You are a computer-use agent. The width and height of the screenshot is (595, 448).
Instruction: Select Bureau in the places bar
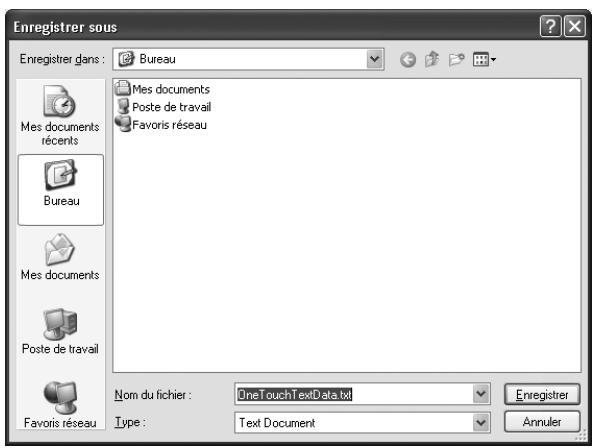[x=61, y=190]
